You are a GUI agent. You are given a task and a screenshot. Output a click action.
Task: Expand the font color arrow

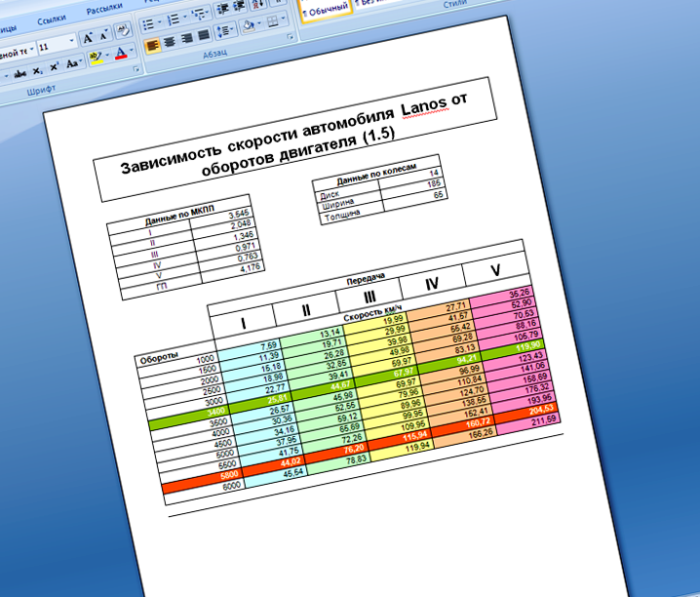tap(132, 51)
